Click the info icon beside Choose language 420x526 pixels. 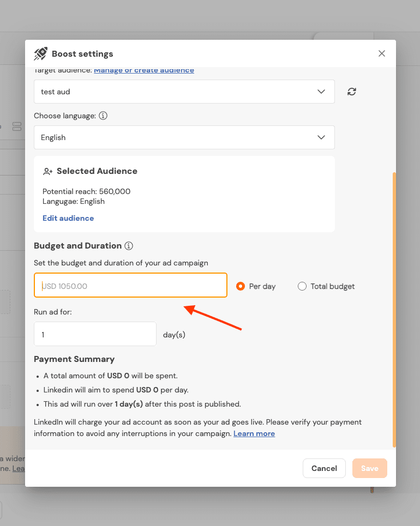pyautogui.click(x=103, y=116)
